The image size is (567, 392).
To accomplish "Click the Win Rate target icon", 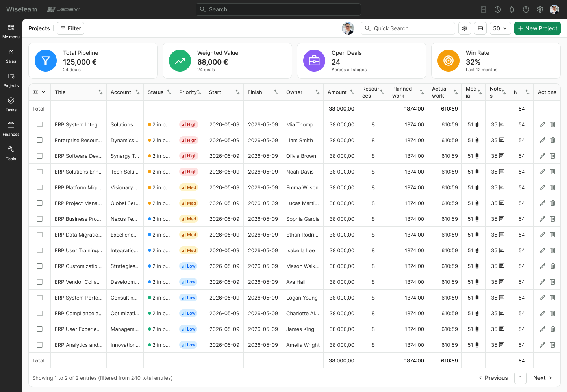I will click(448, 61).
